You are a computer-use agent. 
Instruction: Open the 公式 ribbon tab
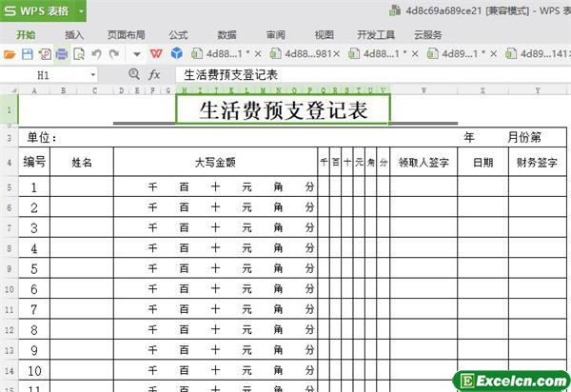pyautogui.click(x=178, y=35)
